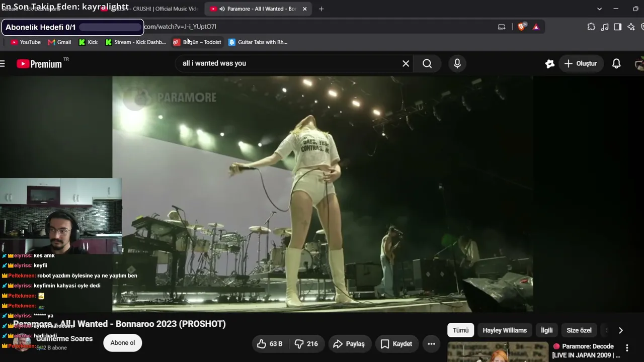Open the YouTube guide hamburger menu
This screenshot has height=362, width=644.
pyautogui.click(x=3, y=63)
